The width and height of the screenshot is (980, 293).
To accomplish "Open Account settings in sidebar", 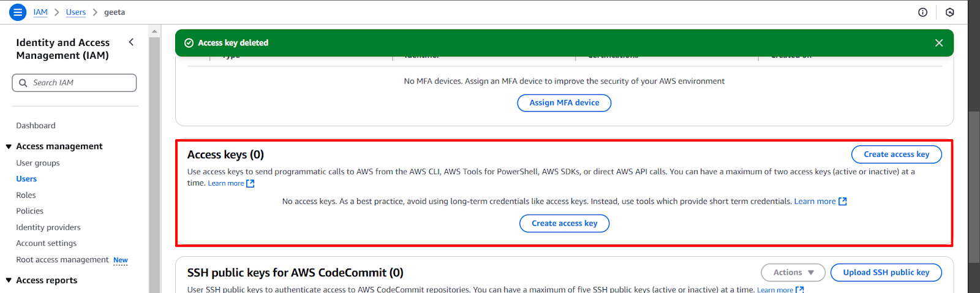I will tap(46, 243).
